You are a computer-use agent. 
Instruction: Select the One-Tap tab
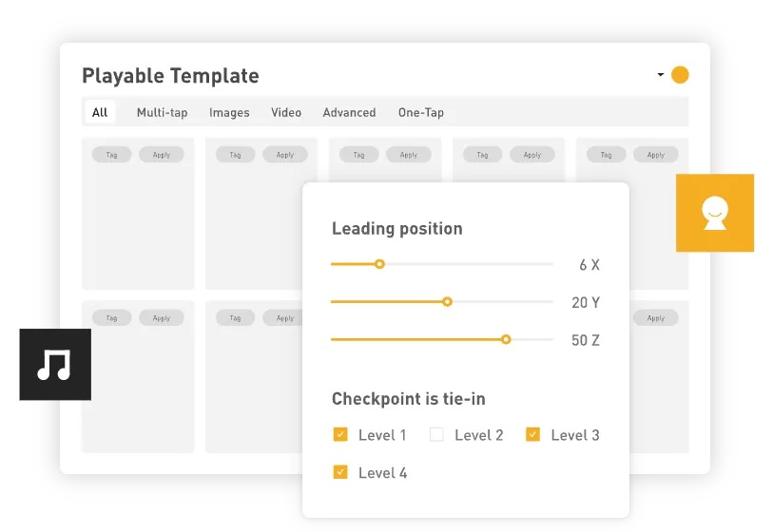[421, 112]
